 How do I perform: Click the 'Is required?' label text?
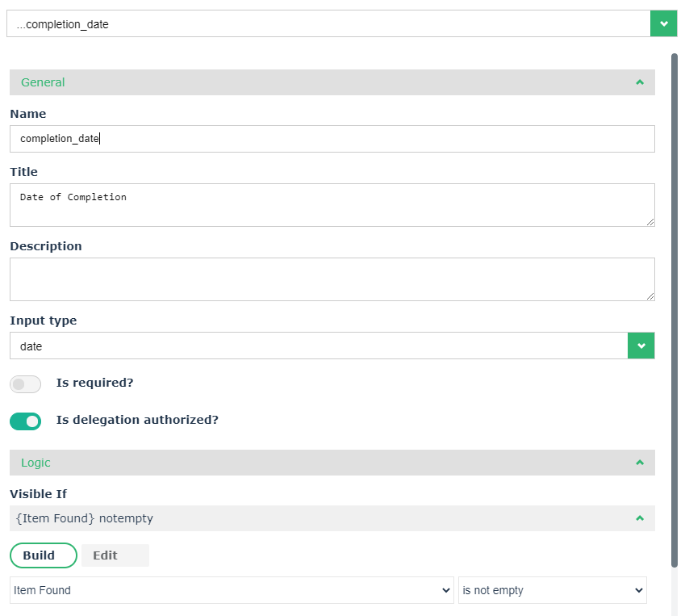(x=94, y=383)
